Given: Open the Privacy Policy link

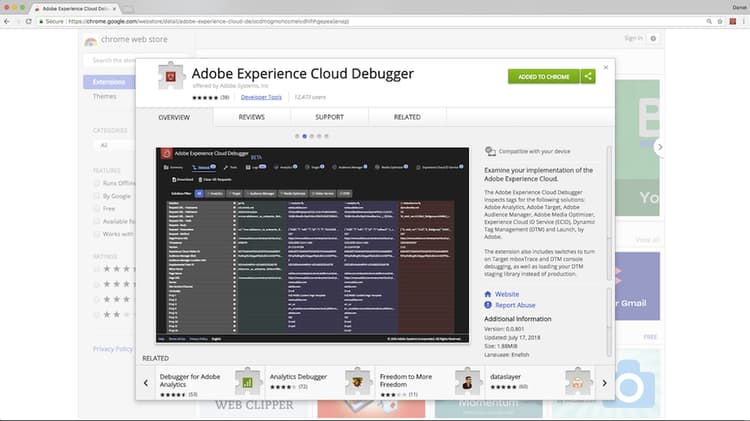Looking at the screenshot, I should point(113,349).
